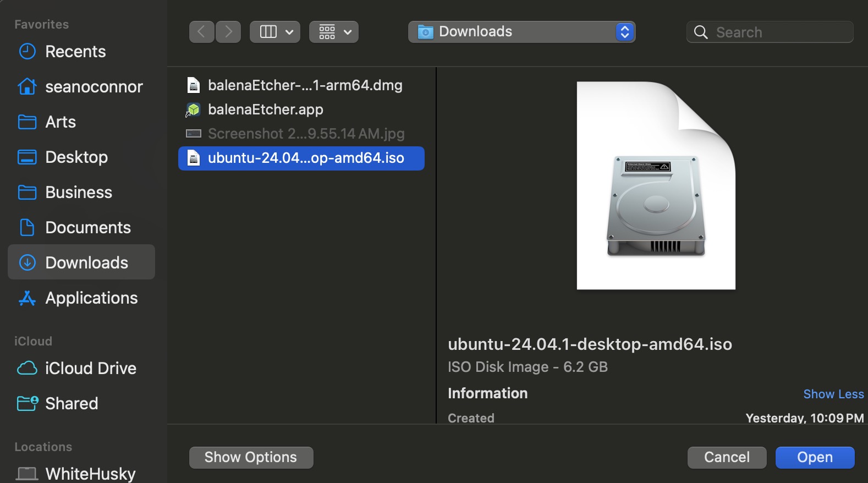
Task: Click the balenaEtcher dmg file icon
Action: [x=194, y=85]
